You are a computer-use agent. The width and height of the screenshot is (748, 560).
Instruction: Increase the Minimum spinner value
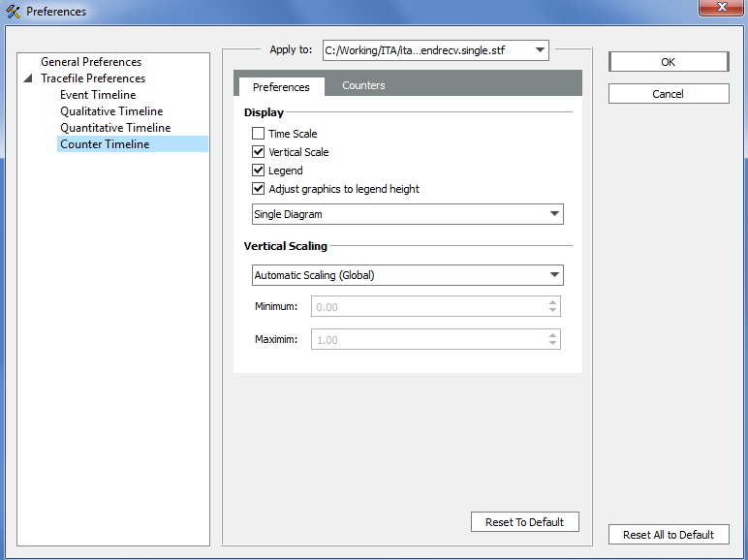click(x=552, y=302)
